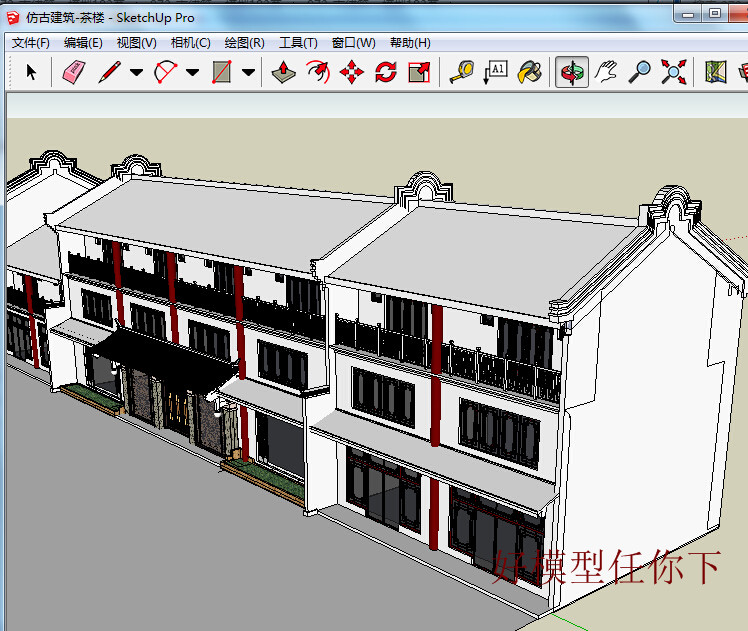This screenshot has height=631, width=748.
Task: Choose the Move tool with four arrows
Action: pyautogui.click(x=352, y=72)
